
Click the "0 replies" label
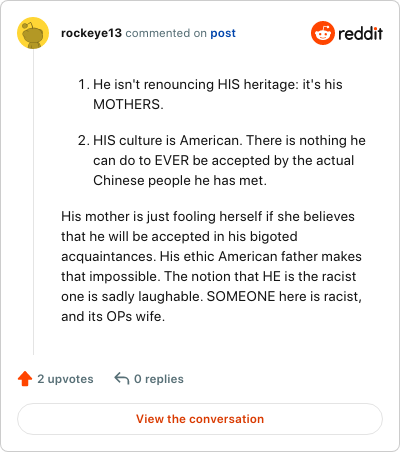click(159, 379)
